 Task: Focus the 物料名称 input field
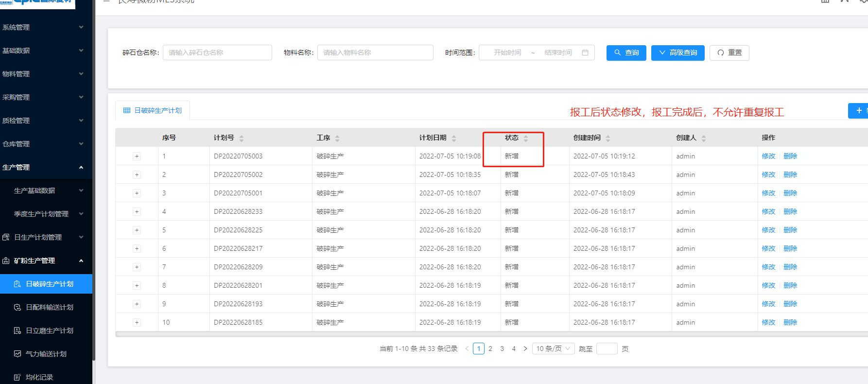pos(375,52)
